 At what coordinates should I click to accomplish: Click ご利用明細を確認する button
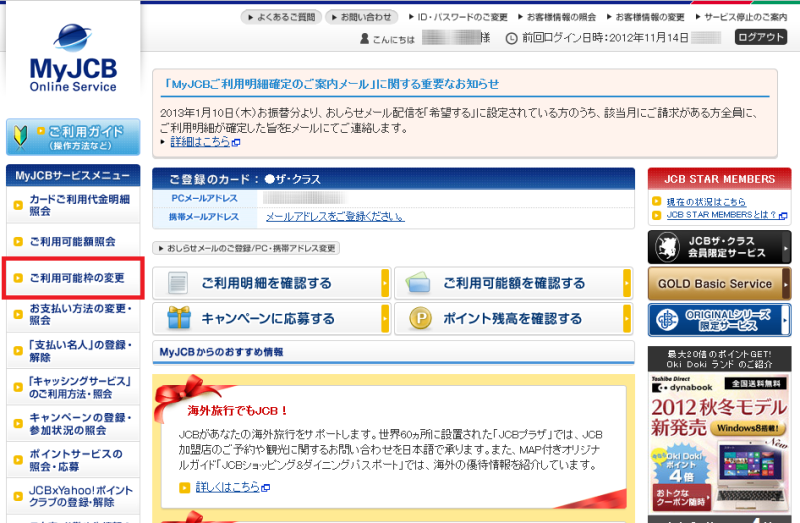271,283
